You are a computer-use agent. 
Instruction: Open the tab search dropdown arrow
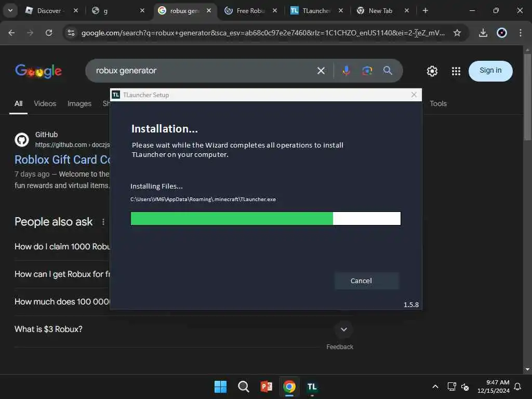coord(10,10)
